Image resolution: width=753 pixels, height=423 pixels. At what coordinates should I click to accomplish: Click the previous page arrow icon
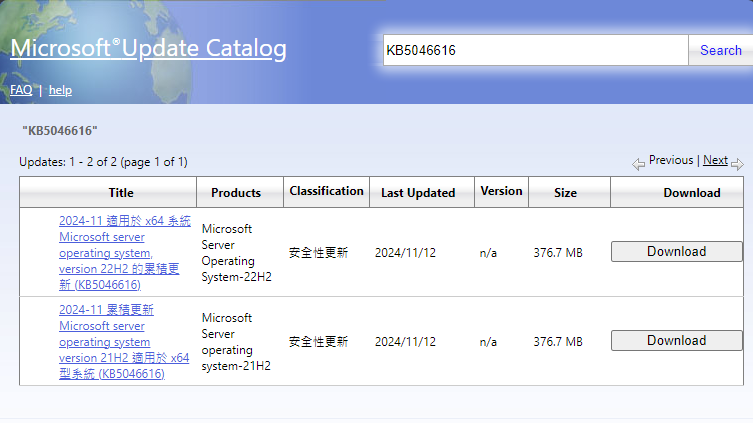[638, 164]
